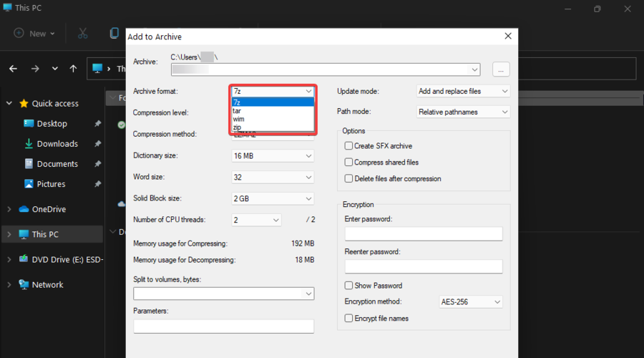The image size is (644, 358).
Task: Expand the Dictionary size dropdown
Action: click(x=273, y=156)
